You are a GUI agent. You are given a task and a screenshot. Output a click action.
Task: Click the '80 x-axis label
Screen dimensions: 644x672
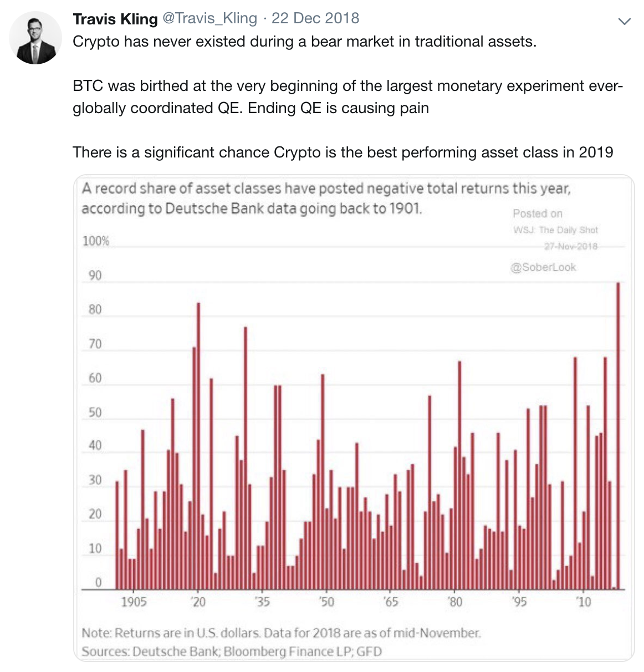tap(454, 602)
